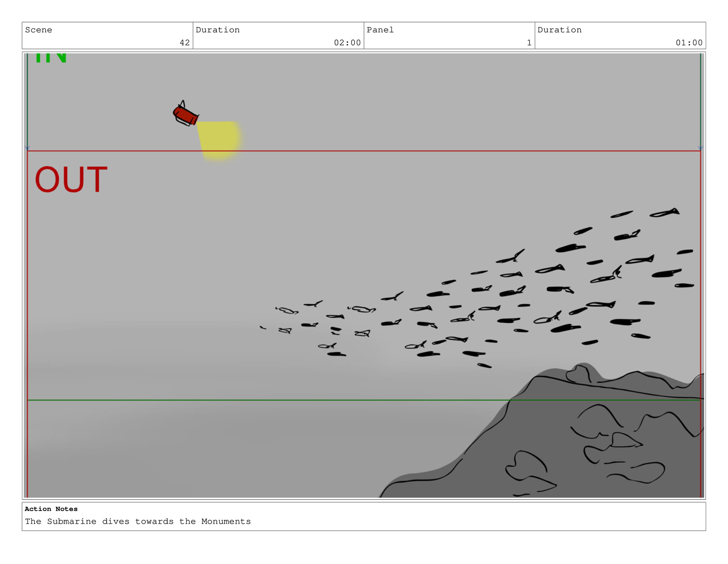The height and width of the screenshot is (564, 728).
Task: Click the Duration label next to Scene
Action: tap(218, 30)
